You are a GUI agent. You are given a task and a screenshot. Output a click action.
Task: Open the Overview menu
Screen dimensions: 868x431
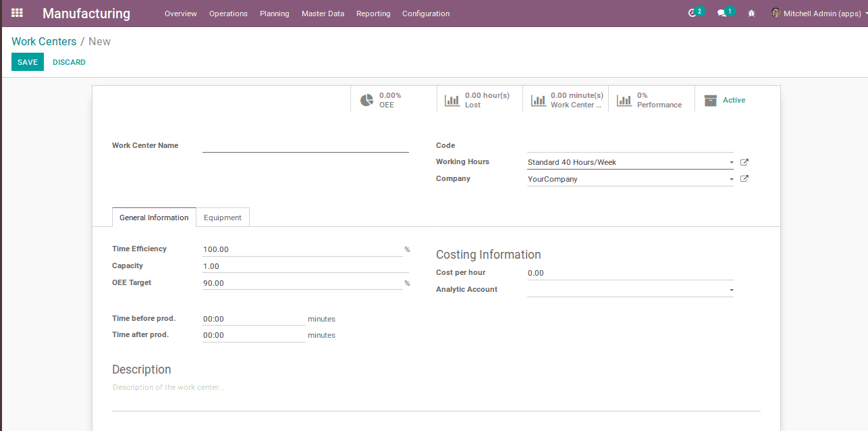tap(180, 14)
